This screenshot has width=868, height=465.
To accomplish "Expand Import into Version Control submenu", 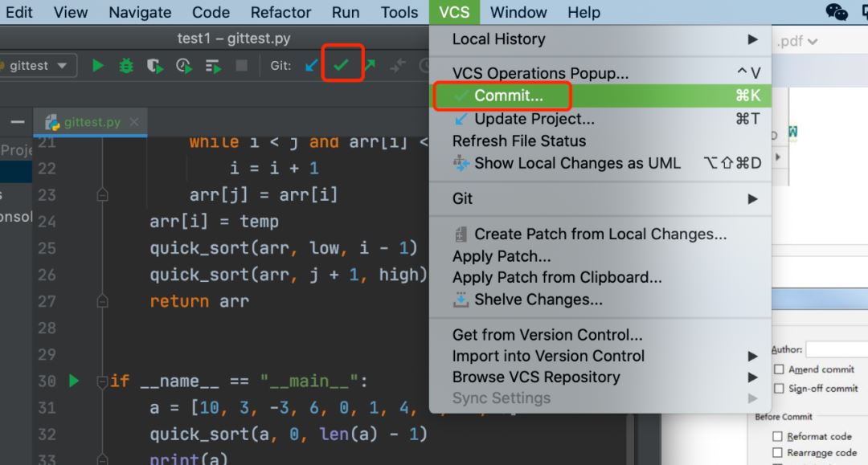I will [x=600, y=356].
